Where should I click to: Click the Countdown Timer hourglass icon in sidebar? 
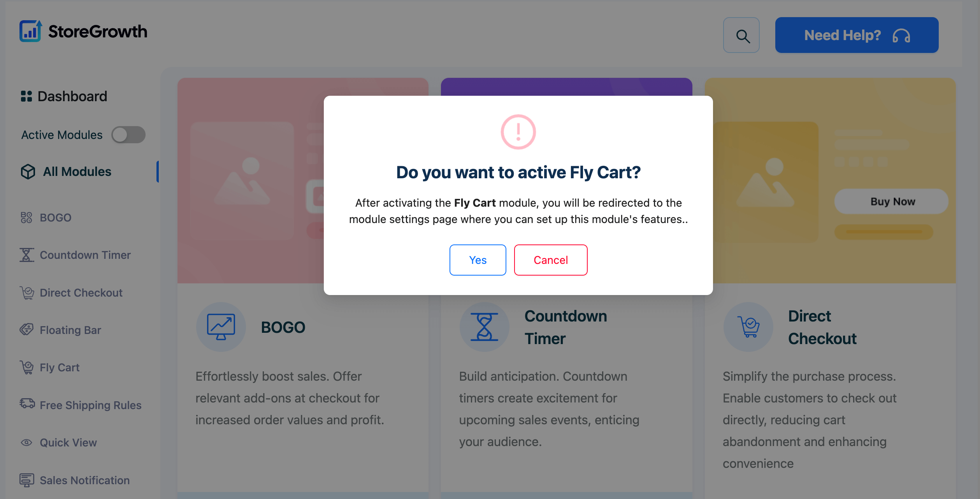[x=26, y=255]
